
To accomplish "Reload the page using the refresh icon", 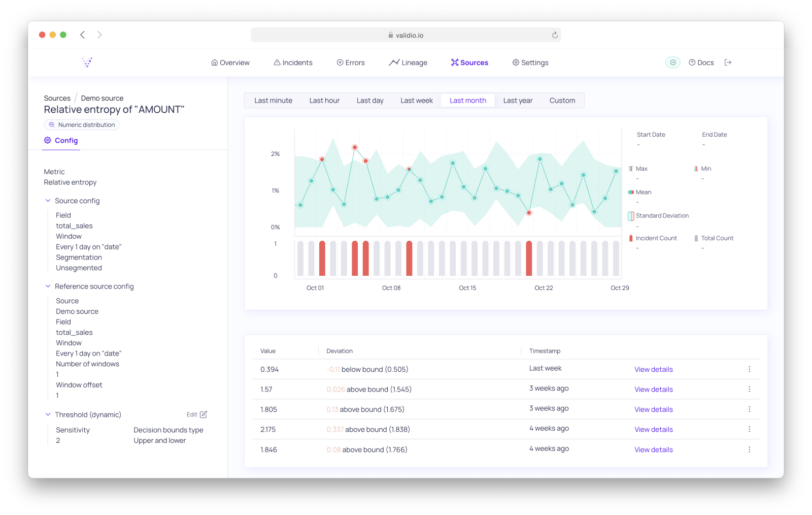I will 555,35.
